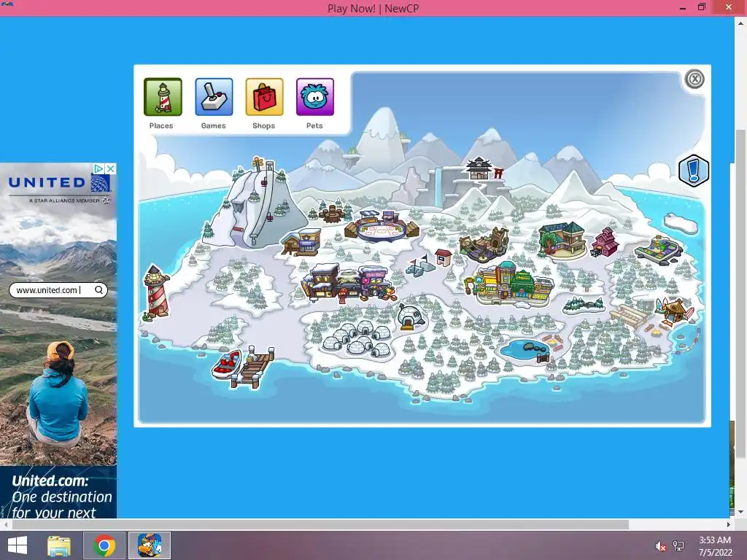Screen dimensions: 747x560
Task: Visit the wooden playground structure
Action: (484, 245)
